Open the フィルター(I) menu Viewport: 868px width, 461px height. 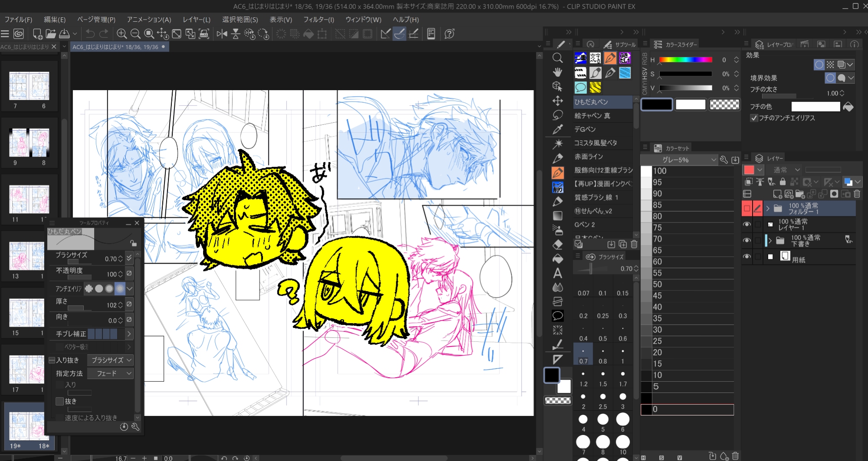(x=318, y=20)
